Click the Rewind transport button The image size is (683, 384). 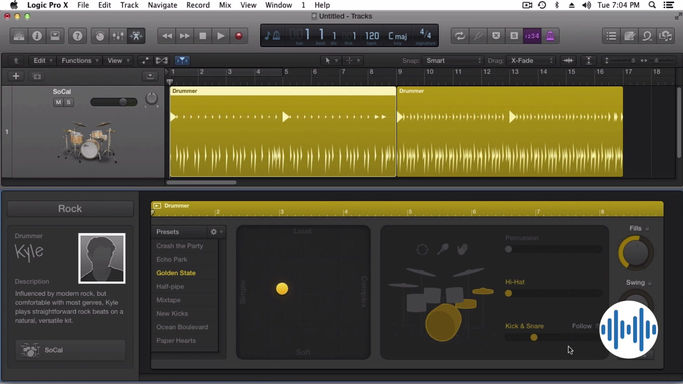point(167,36)
